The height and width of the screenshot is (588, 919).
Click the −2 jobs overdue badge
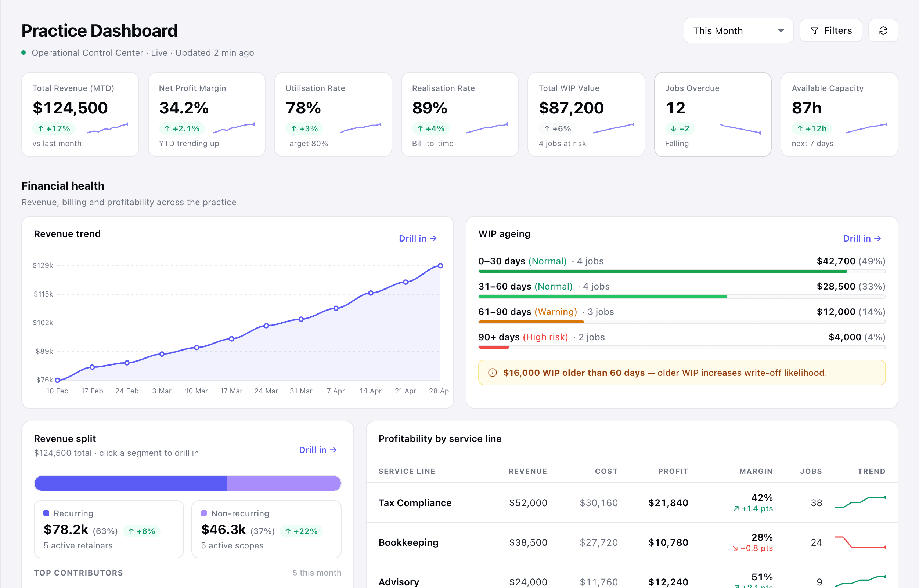[680, 129]
